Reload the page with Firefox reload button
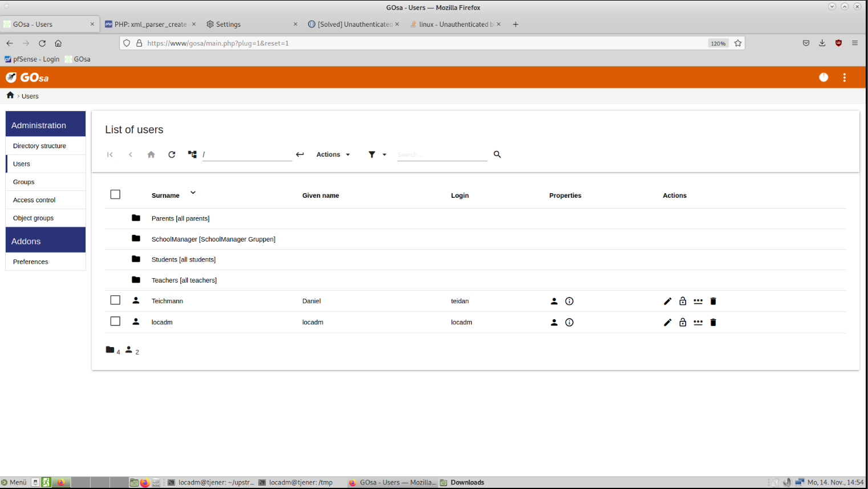The width and height of the screenshot is (868, 489). click(x=42, y=43)
